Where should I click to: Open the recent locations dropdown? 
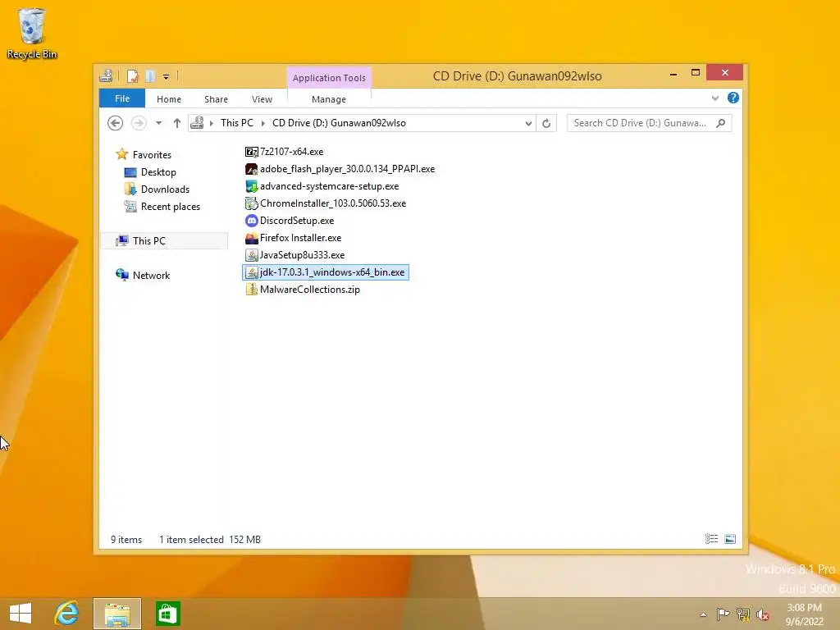pyautogui.click(x=158, y=123)
